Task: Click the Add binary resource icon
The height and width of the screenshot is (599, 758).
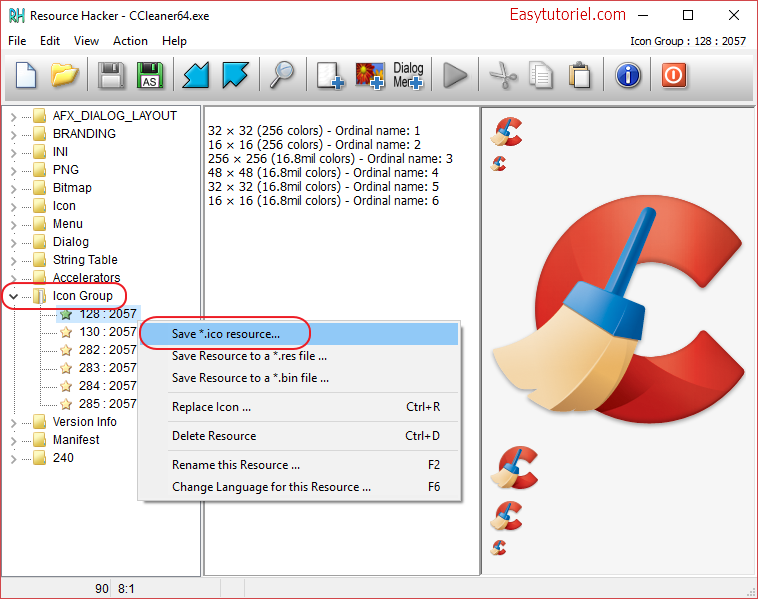Action: click(330, 75)
